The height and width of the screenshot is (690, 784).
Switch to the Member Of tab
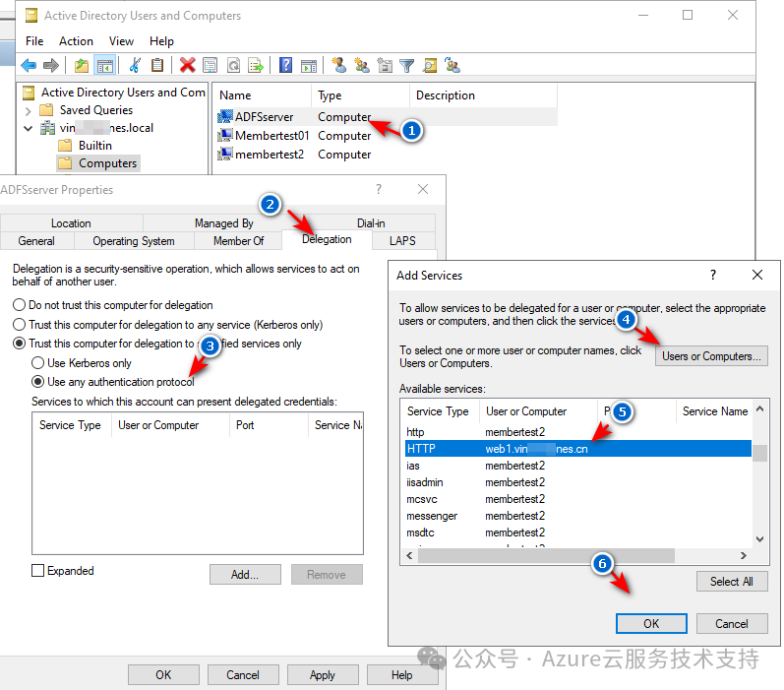pos(238,241)
